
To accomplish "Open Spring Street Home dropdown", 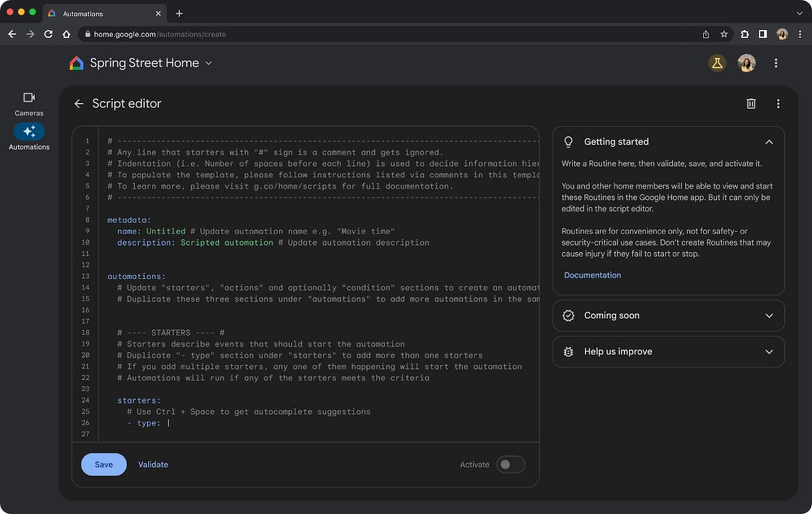I will coord(208,63).
